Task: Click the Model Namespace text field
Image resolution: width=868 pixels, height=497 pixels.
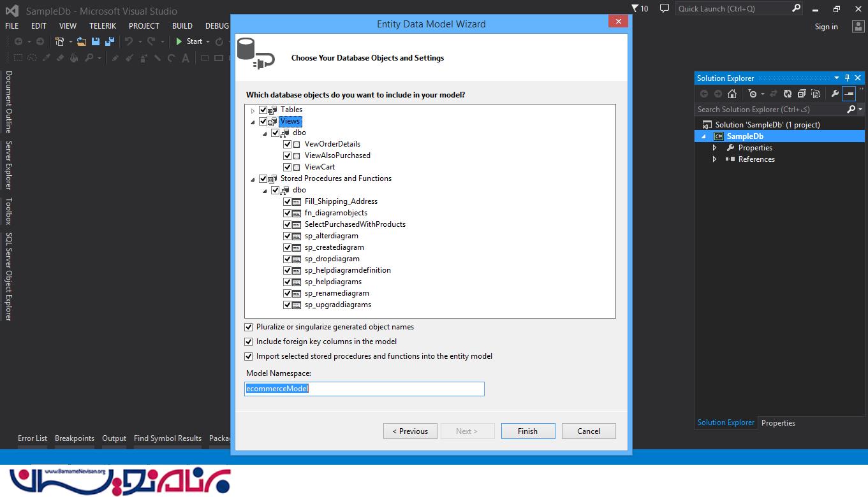Action: [x=364, y=389]
